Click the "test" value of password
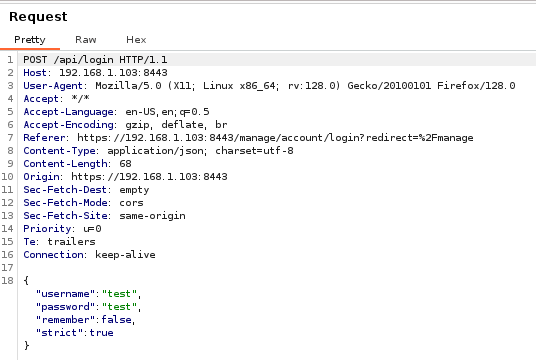This screenshot has width=536, height=360. pyautogui.click(x=119, y=307)
